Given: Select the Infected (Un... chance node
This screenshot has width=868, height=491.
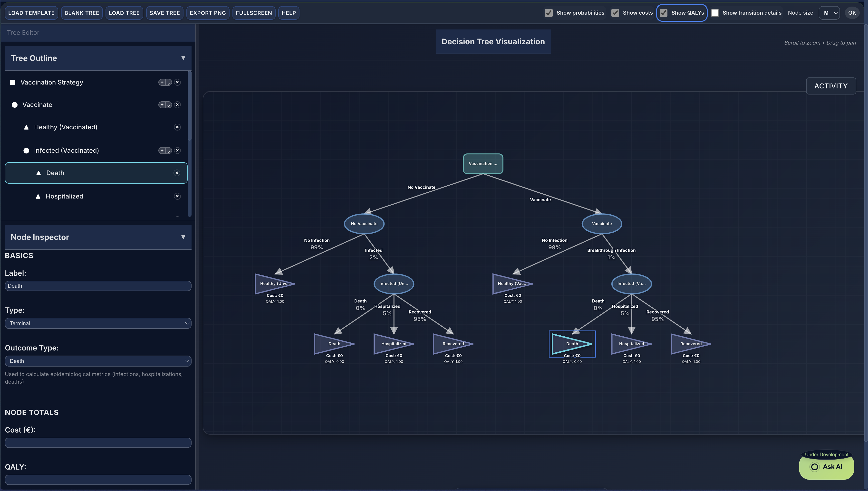Looking at the screenshot, I should pyautogui.click(x=394, y=283).
